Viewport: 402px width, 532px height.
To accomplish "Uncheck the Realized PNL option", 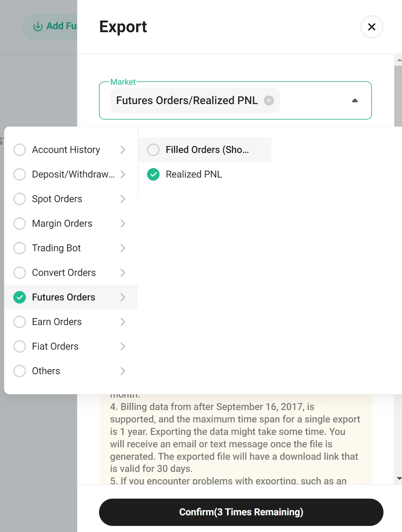I will [153, 174].
